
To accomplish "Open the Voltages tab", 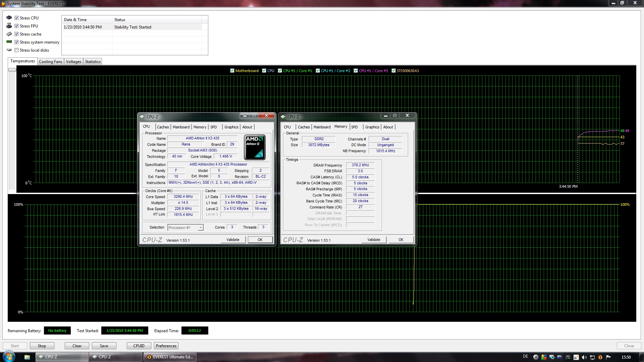I will click(73, 61).
